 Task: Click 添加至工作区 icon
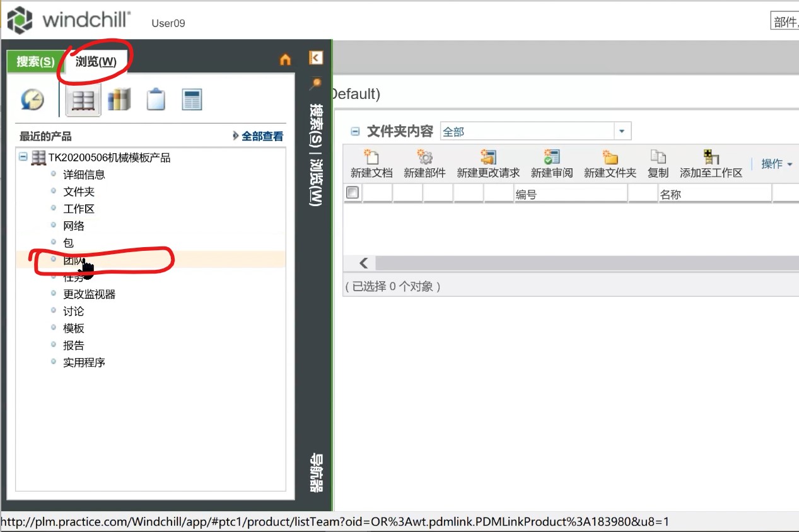[711, 156]
